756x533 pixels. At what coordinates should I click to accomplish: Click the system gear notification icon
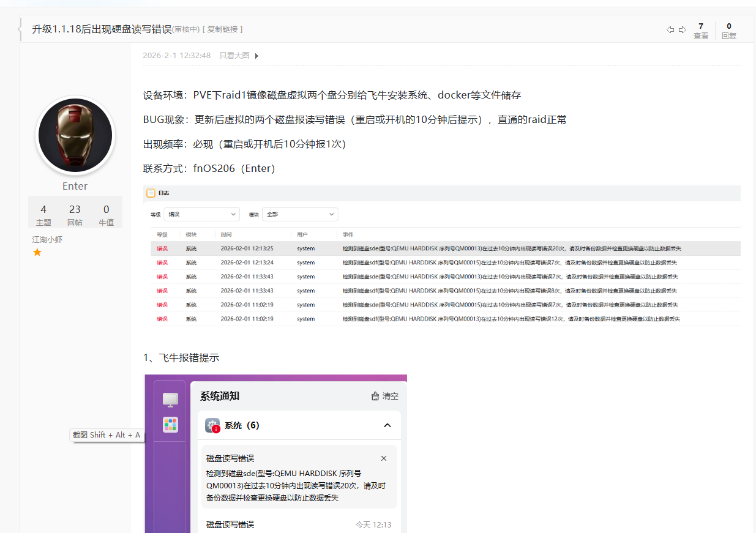pos(212,425)
